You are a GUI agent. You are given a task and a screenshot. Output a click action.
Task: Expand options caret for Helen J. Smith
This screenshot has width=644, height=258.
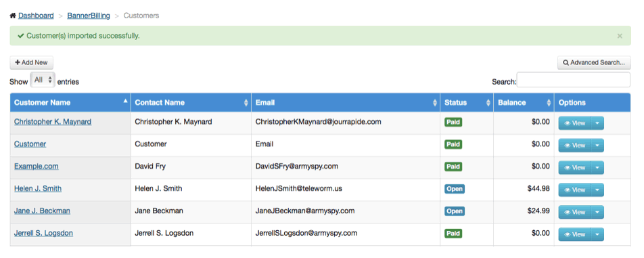point(597,190)
